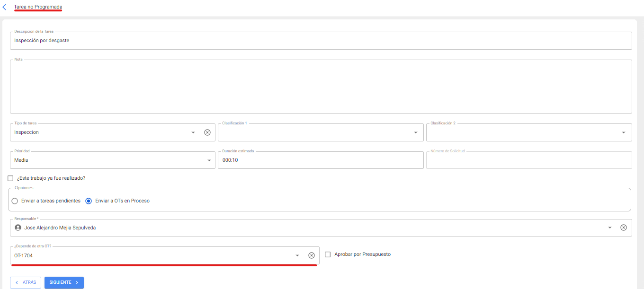The height and width of the screenshot is (289, 644).
Task: Expand the Clasificación 2 dropdown
Action: tap(624, 132)
